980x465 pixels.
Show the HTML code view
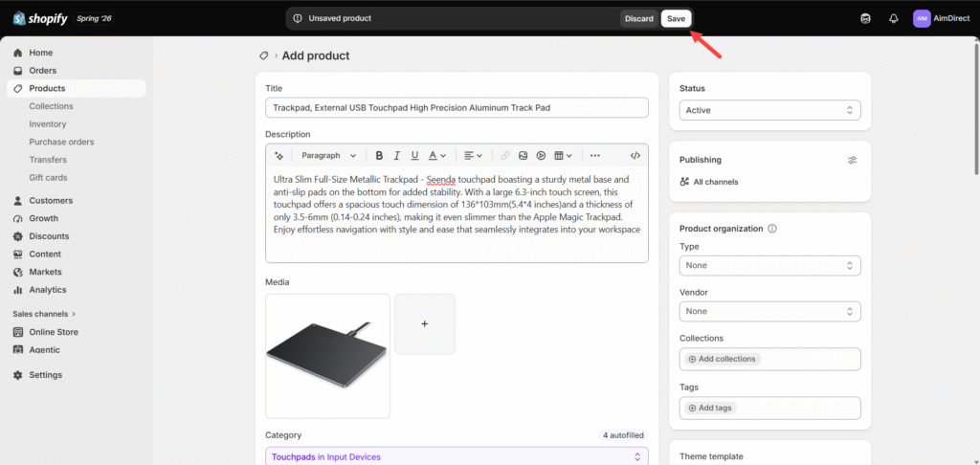[x=635, y=156]
